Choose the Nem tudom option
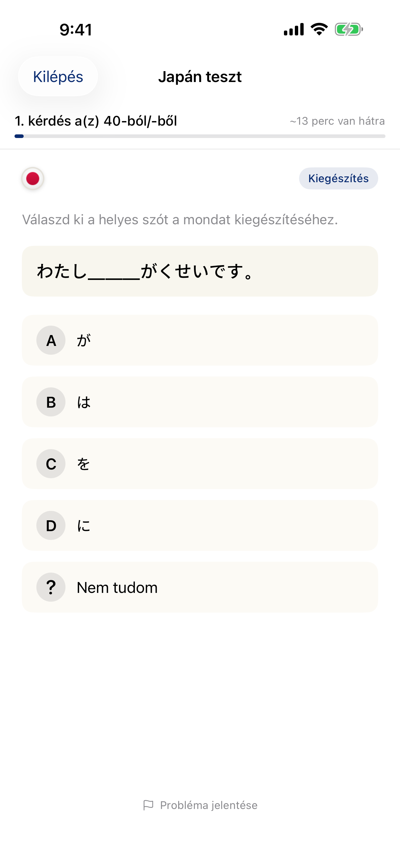The image size is (400, 868). pyautogui.click(x=200, y=587)
